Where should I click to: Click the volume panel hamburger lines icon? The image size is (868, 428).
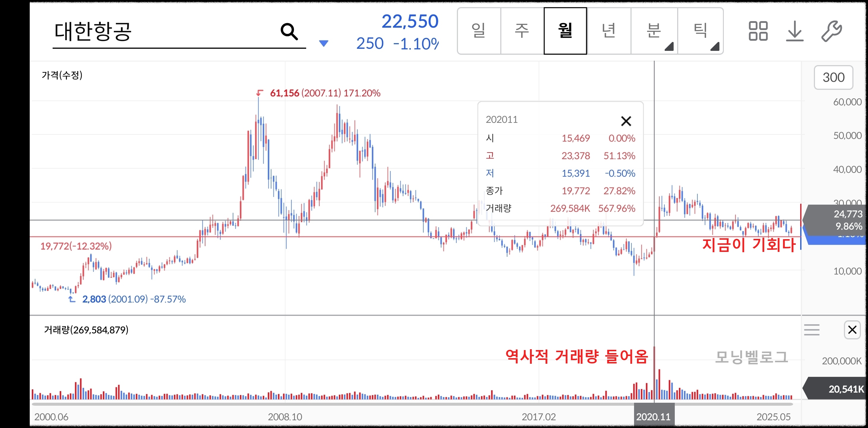[812, 330]
